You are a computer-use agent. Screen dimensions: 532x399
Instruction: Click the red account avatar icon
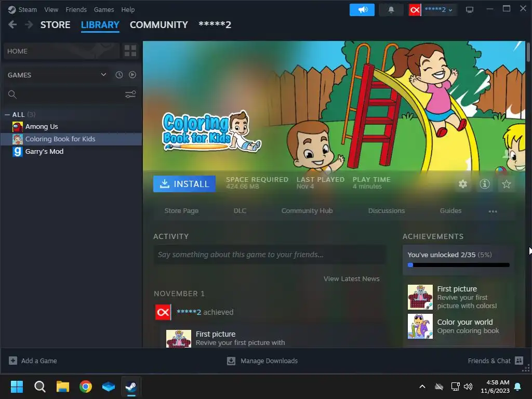tap(415, 10)
